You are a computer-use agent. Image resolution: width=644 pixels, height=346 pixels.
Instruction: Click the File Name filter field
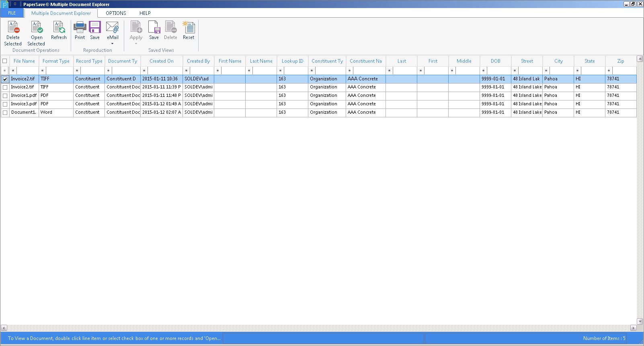(27, 71)
